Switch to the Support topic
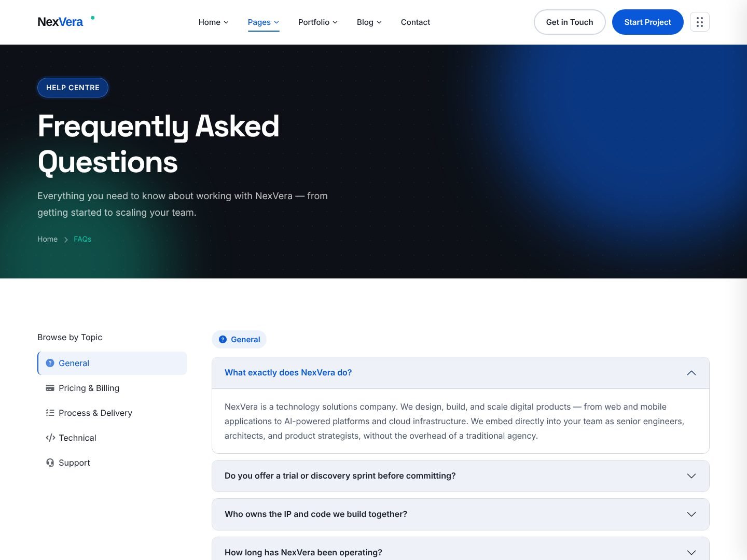747x560 pixels. (x=112, y=463)
